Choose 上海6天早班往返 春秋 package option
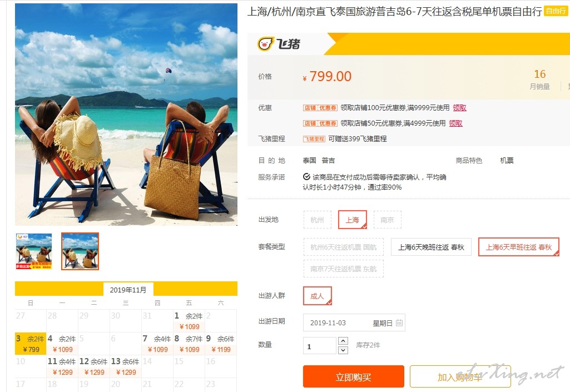 coord(519,247)
